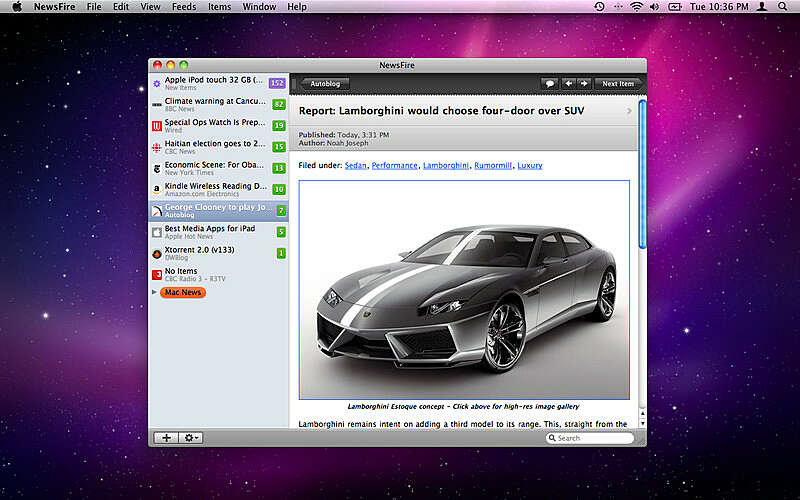Open 'Climate warning at Cancu...' feed row
This screenshot has height=500, width=800.
tap(218, 105)
